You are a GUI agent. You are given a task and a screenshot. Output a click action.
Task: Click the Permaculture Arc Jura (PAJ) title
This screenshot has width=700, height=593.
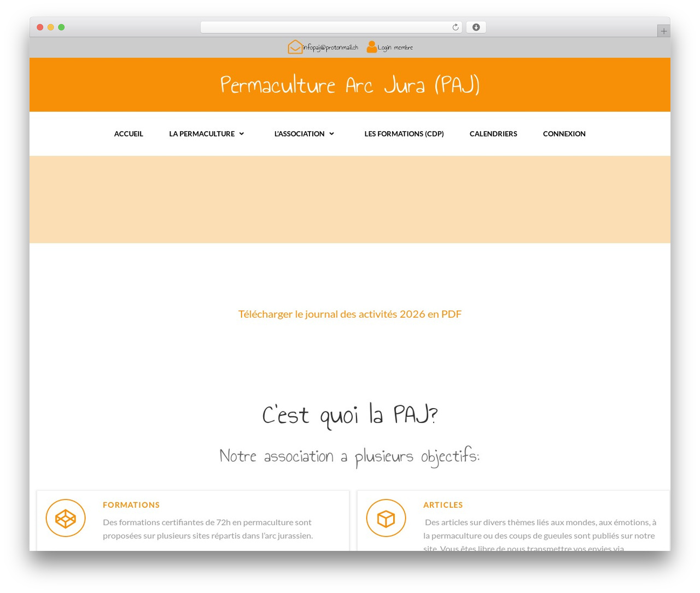350,85
